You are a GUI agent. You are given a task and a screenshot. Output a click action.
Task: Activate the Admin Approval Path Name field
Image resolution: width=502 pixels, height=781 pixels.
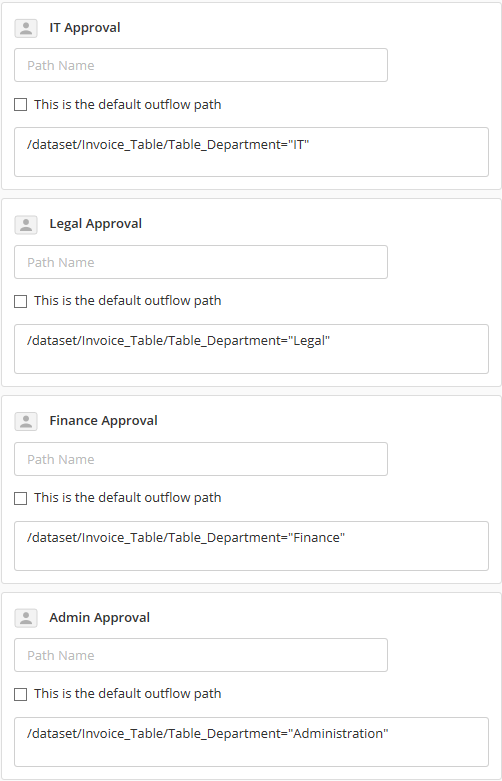(x=201, y=655)
